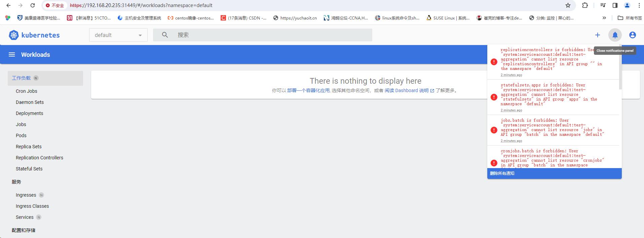Viewport: 644px width, 238px height.
Task: Open Stateful Sets in the sidebar
Action: pyautogui.click(x=29, y=169)
